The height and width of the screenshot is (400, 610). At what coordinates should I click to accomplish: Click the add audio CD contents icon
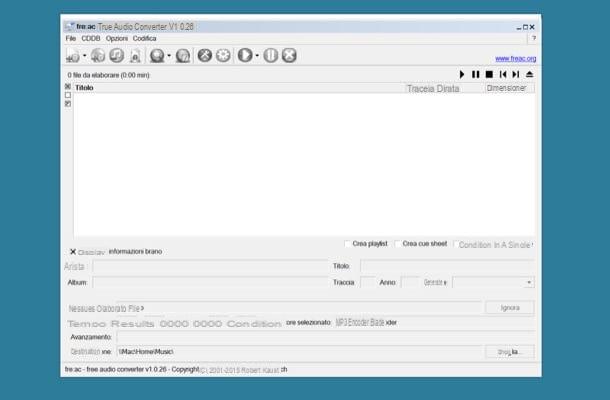[x=98, y=56]
